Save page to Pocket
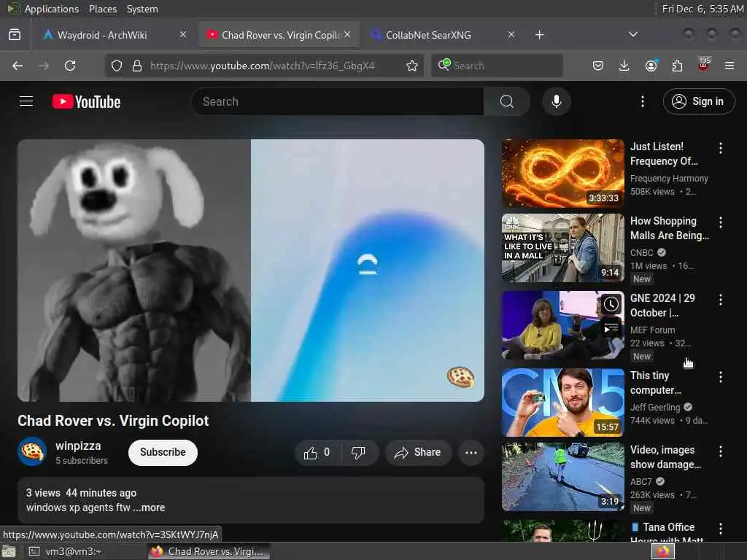This screenshot has width=747, height=560. [598, 66]
